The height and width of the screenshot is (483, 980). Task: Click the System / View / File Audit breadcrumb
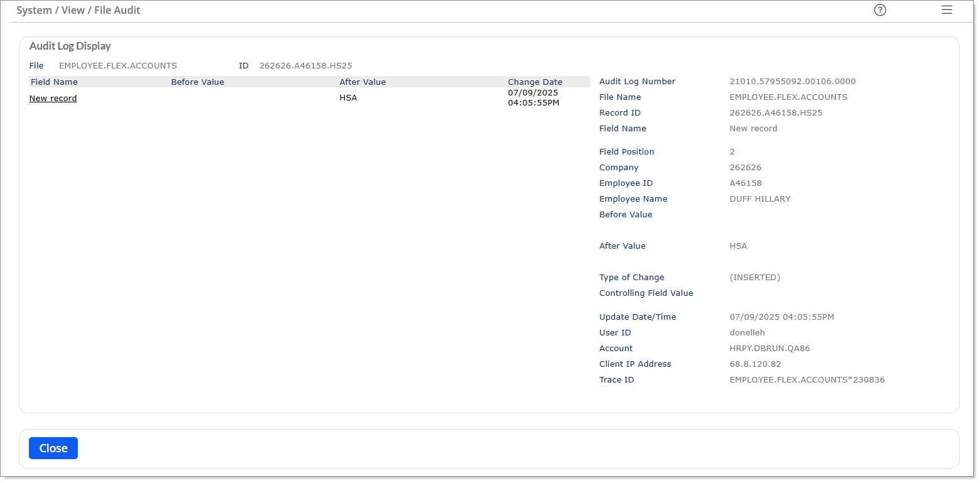tap(79, 10)
